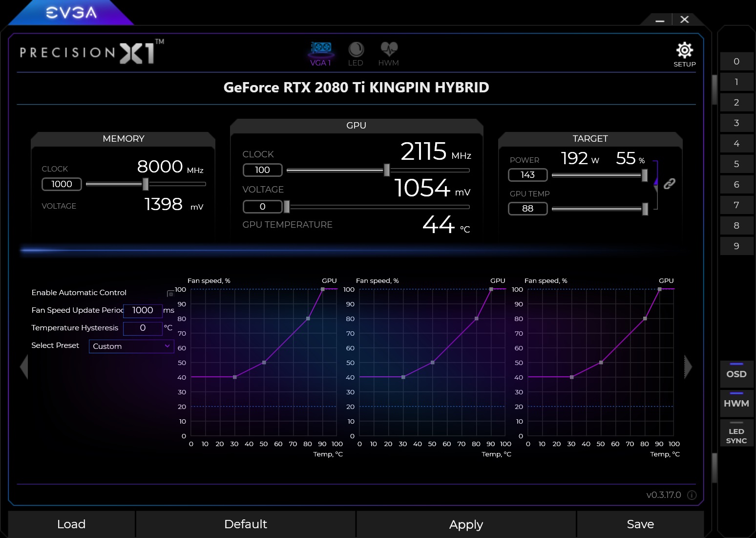Open the Setup gear icon
Viewport: 756px width, 538px height.
(x=685, y=50)
